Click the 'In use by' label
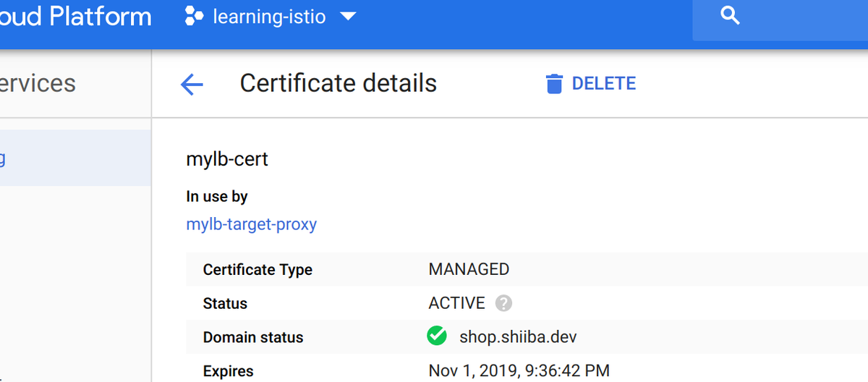The width and height of the screenshot is (868, 382). coord(217,196)
